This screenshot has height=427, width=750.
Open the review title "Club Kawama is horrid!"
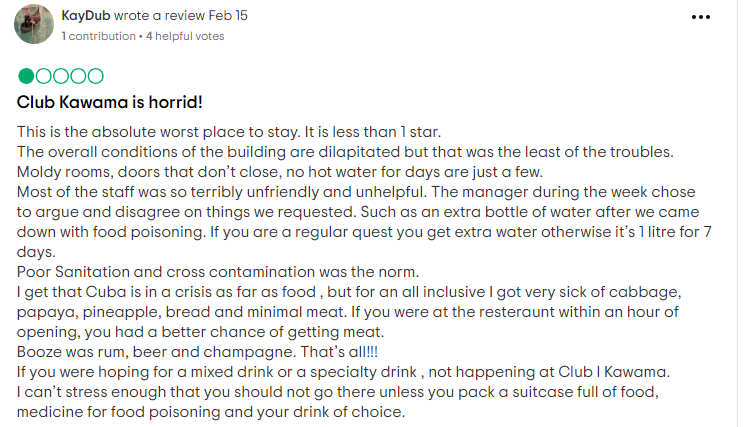(x=111, y=102)
